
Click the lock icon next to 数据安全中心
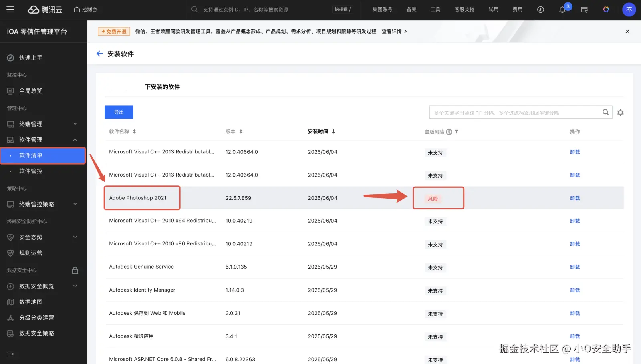click(x=75, y=270)
